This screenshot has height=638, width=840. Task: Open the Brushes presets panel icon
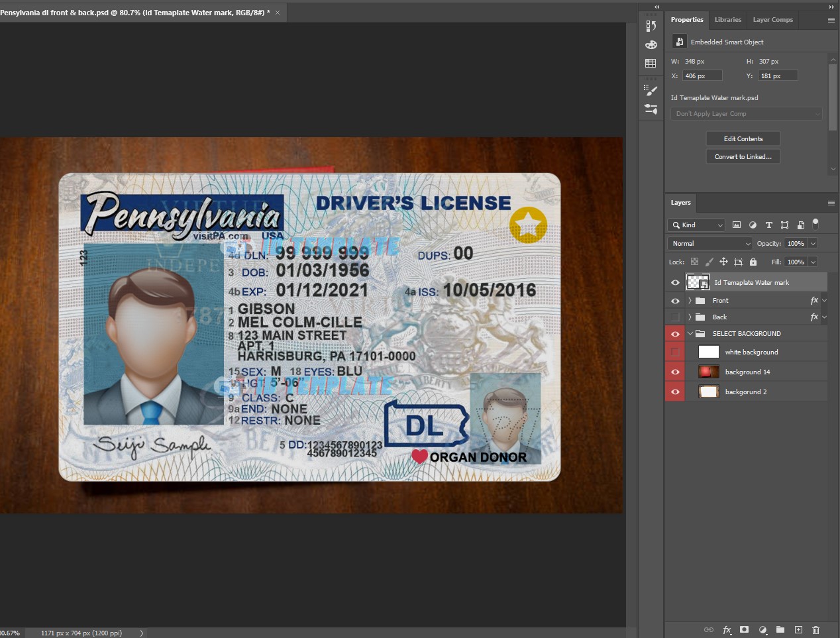651,109
